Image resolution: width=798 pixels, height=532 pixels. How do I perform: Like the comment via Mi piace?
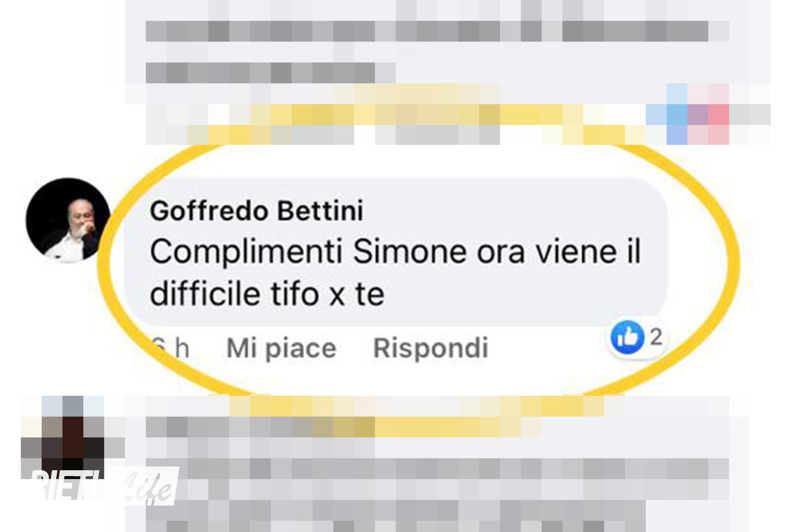(x=281, y=348)
